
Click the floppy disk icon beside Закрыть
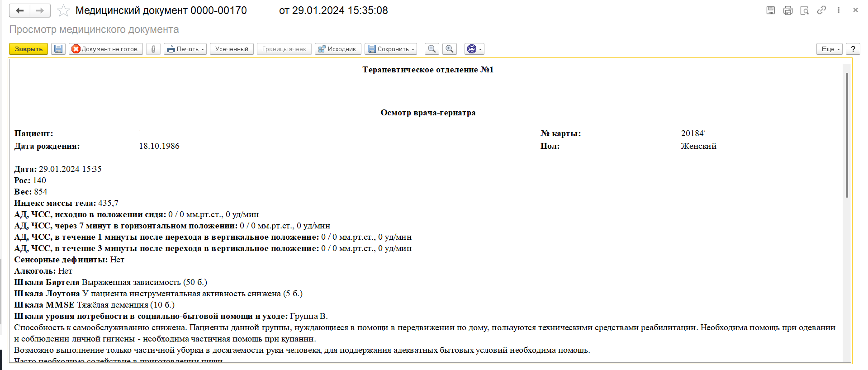click(x=58, y=49)
